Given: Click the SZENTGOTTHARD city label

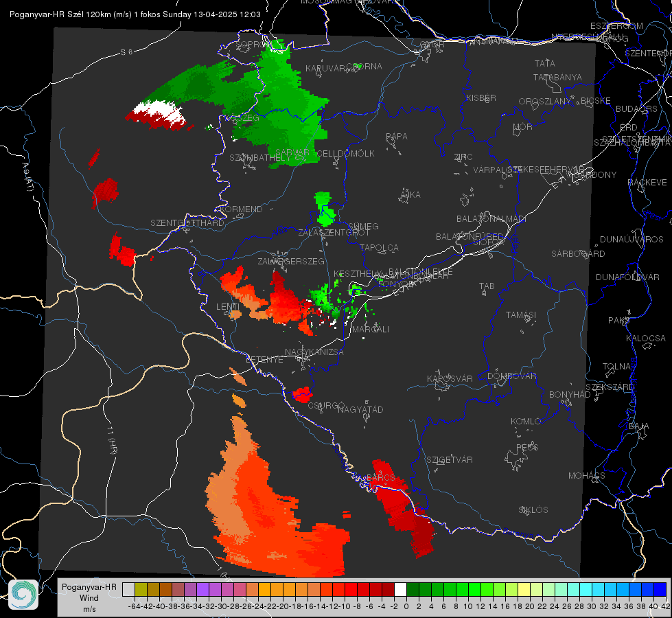Looking at the screenshot, I should (x=187, y=223).
